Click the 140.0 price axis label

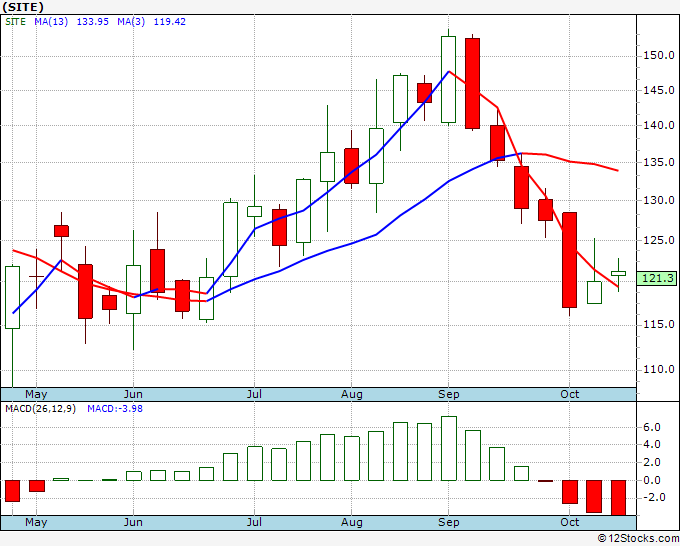click(x=659, y=126)
